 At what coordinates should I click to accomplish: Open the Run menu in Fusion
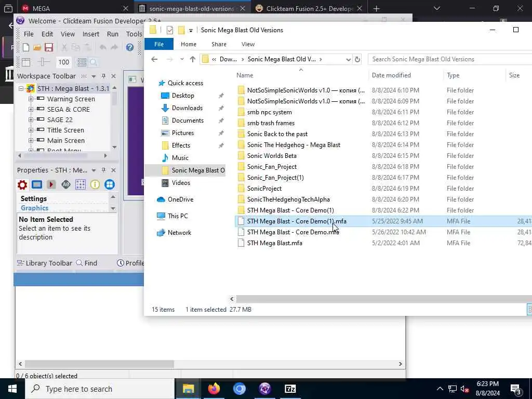(x=113, y=34)
